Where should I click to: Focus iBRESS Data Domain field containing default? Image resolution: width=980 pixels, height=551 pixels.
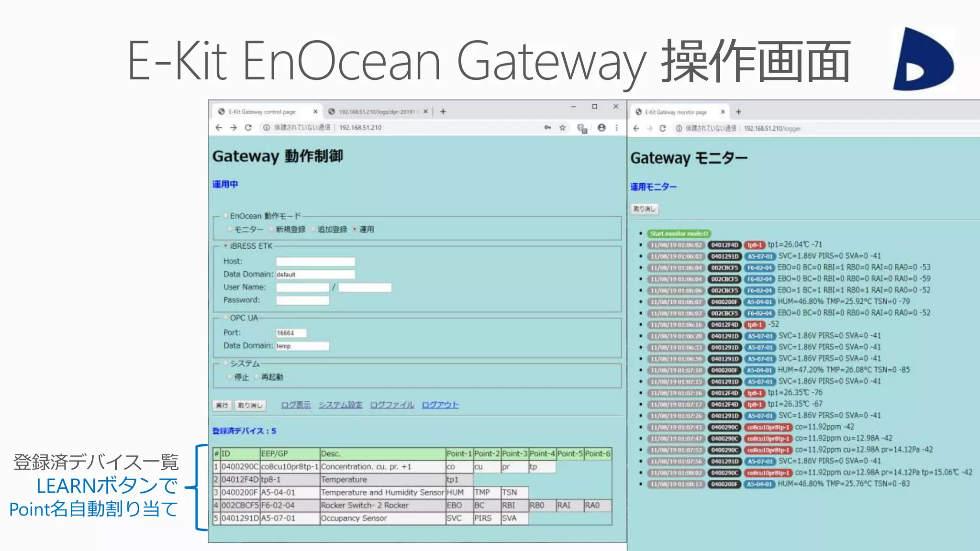click(x=315, y=275)
